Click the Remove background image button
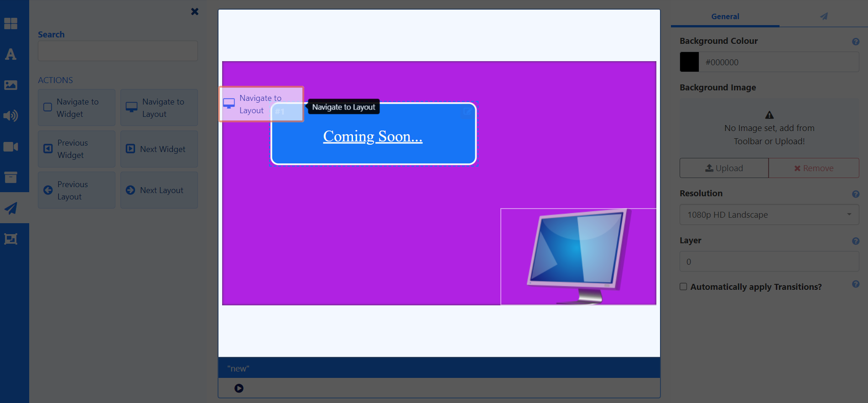Image resolution: width=868 pixels, height=403 pixels. pos(814,168)
